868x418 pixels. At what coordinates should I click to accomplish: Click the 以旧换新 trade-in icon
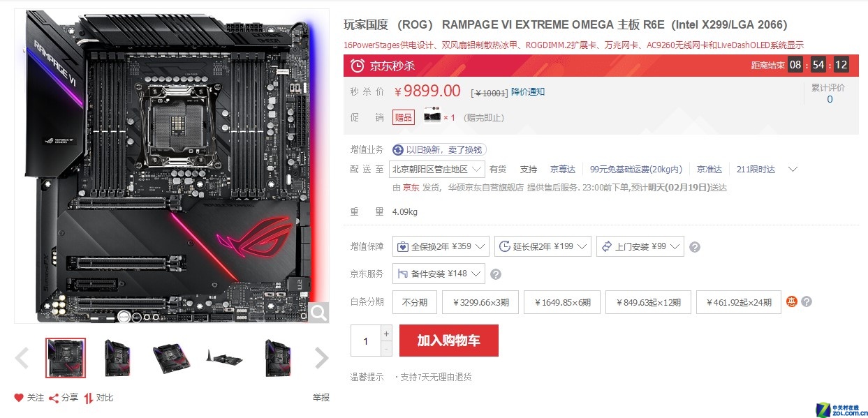coord(398,149)
